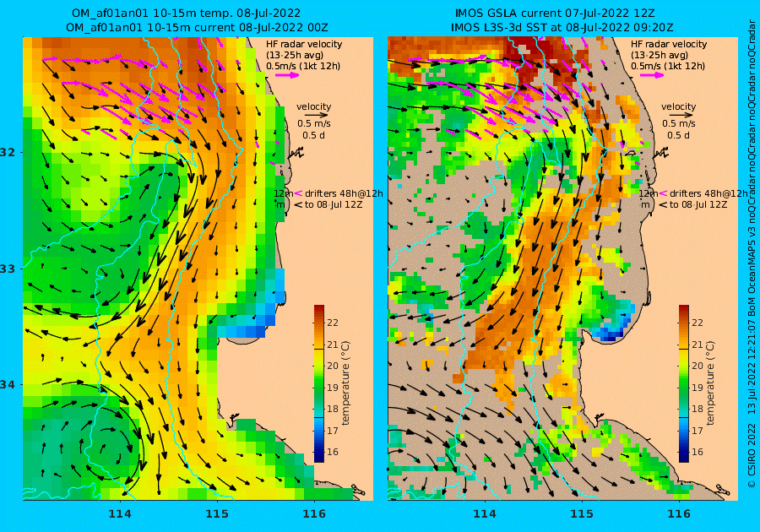Click '0.5 d' text in model panel
This screenshot has height=532, width=760.
(x=313, y=136)
